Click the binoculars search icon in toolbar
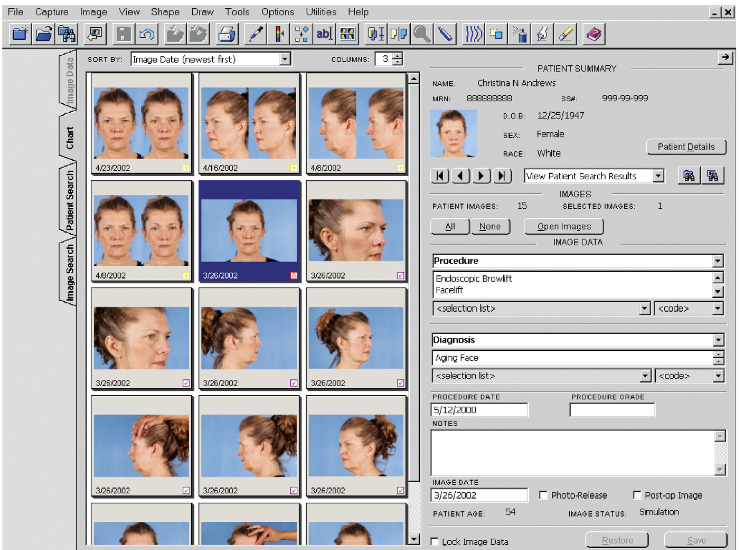 click(x=67, y=34)
